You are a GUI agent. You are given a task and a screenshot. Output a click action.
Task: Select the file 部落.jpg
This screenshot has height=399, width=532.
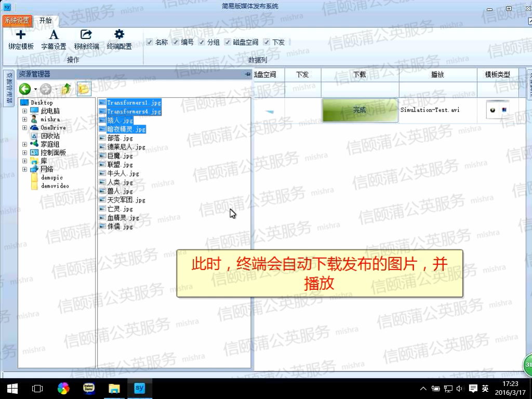click(x=119, y=138)
